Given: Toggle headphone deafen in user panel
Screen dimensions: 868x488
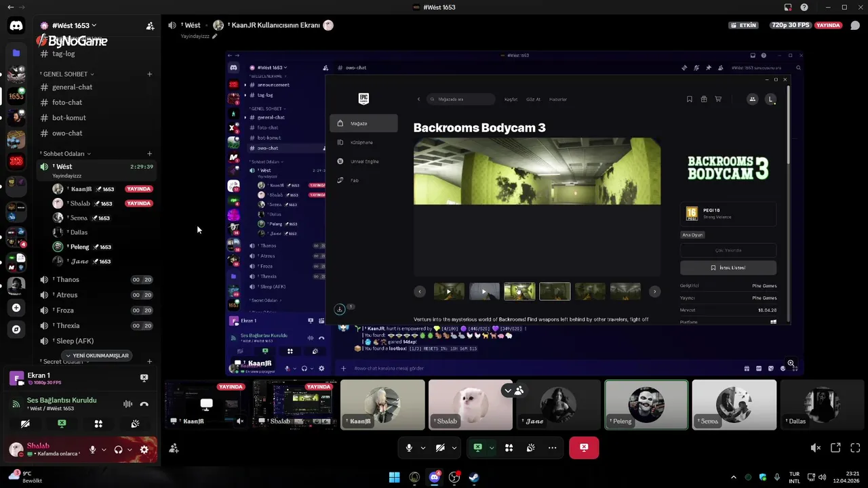Looking at the screenshot, I should (x=118, y=449).
